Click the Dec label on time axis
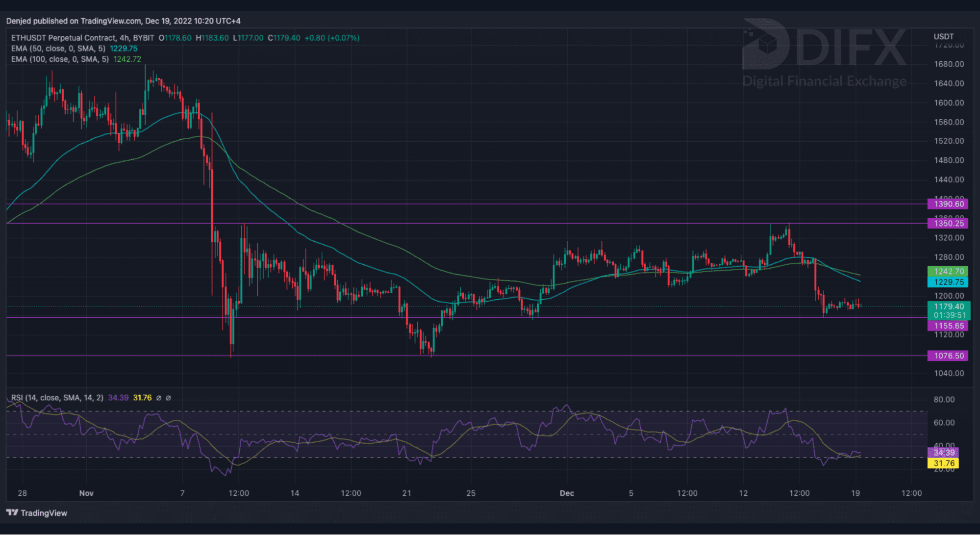980x535 pixels. point(567,493)
